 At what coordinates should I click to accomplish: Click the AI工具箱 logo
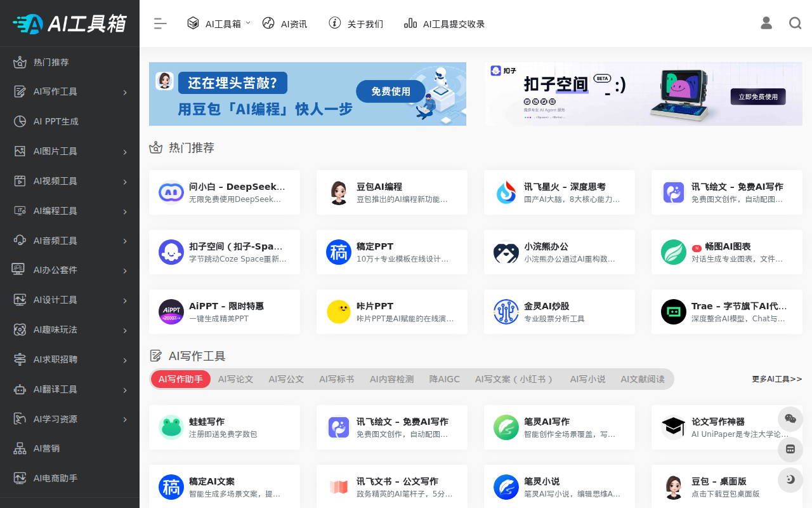pyautogui.click(x=69, y=23)
